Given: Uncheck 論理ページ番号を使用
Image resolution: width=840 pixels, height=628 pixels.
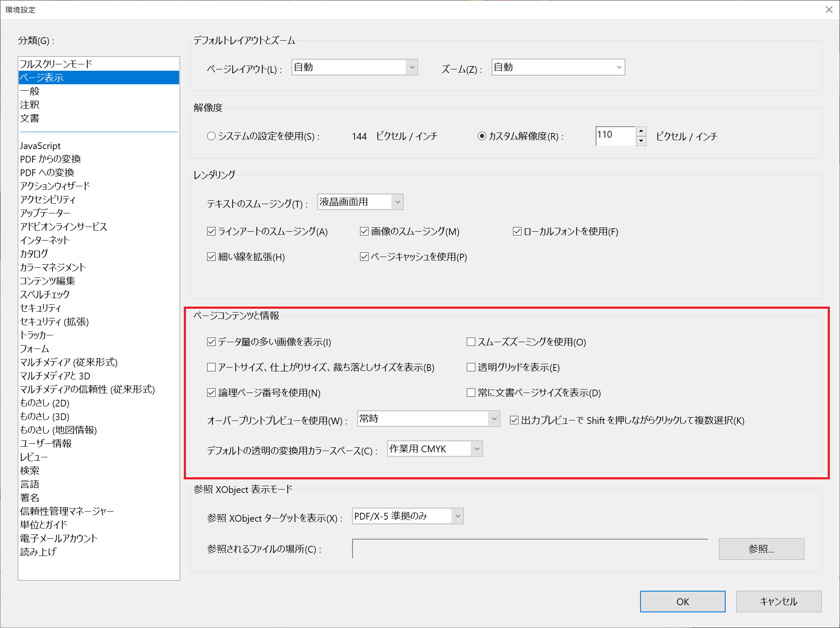Looking at the screenshot, I should [211, 393].
